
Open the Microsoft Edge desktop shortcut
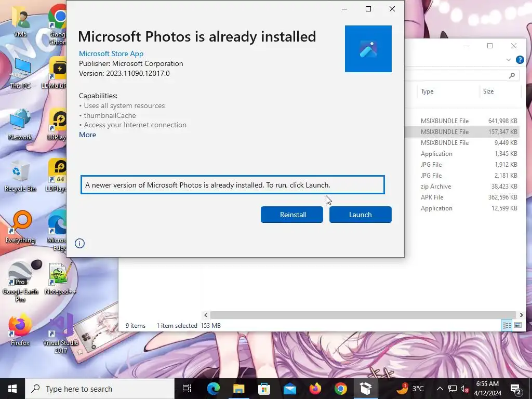click(x=57, y=231)
